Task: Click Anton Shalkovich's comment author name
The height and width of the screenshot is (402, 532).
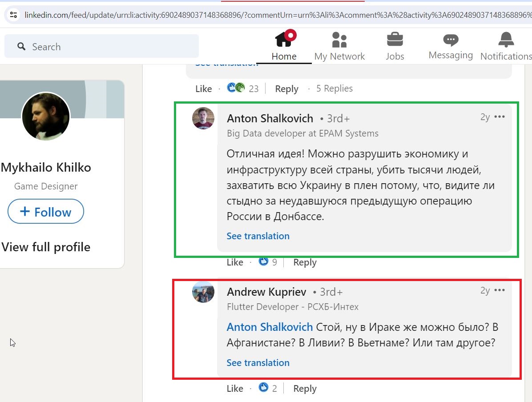Action: click(x=270, y=118)
